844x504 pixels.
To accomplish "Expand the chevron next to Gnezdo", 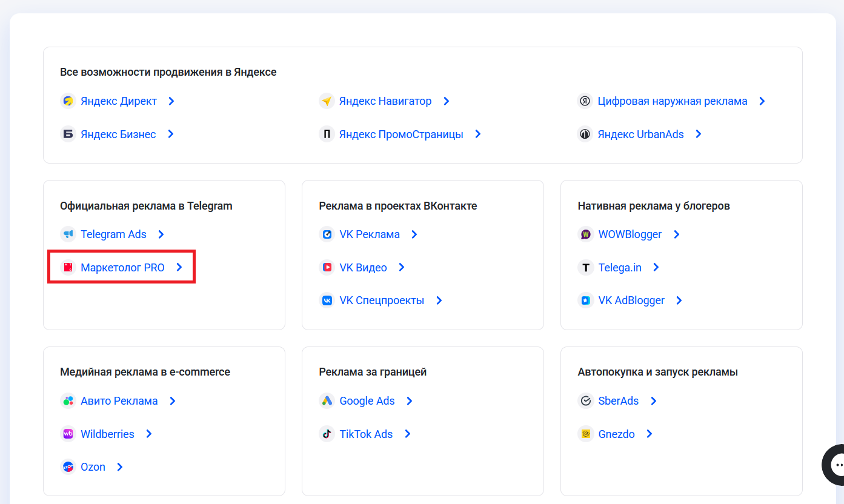I will coord(649,434).
